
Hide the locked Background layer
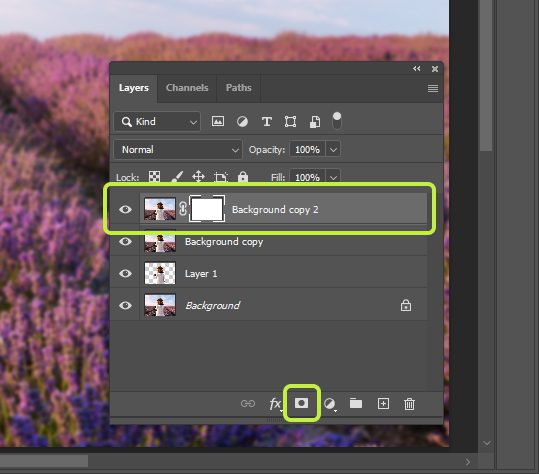point(125,305)
